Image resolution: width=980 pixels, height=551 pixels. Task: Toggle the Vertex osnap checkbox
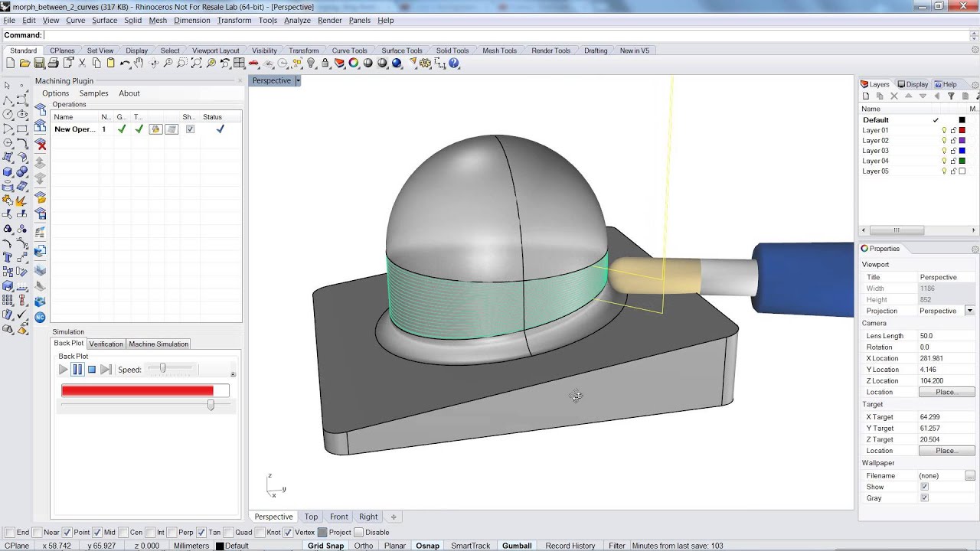click(x=288, y=533)
